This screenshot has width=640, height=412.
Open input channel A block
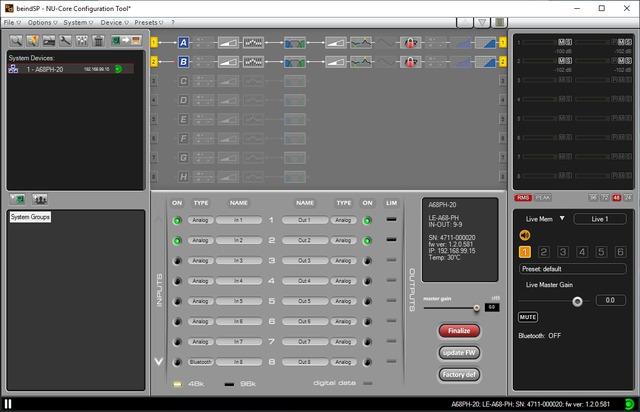coord(183,43)
